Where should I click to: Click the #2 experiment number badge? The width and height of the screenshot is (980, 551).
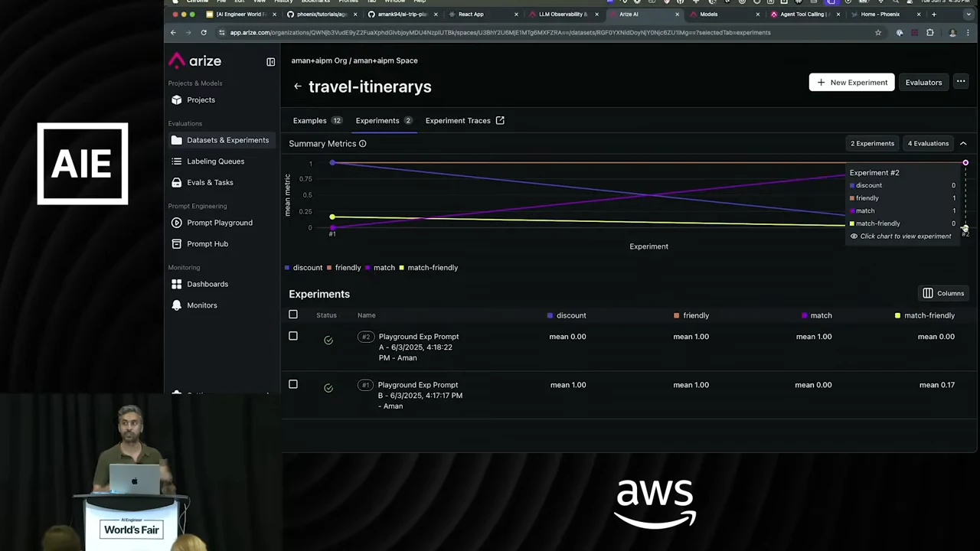click(366, 337)
